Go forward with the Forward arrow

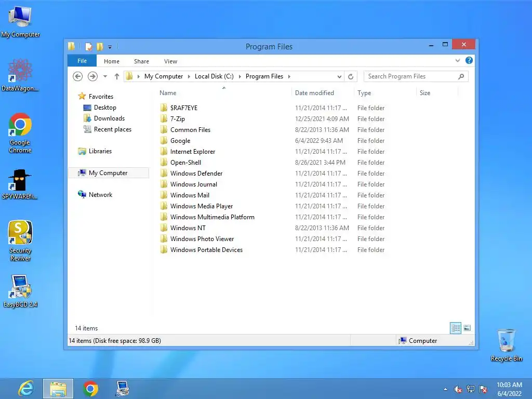tap(92, 76)
